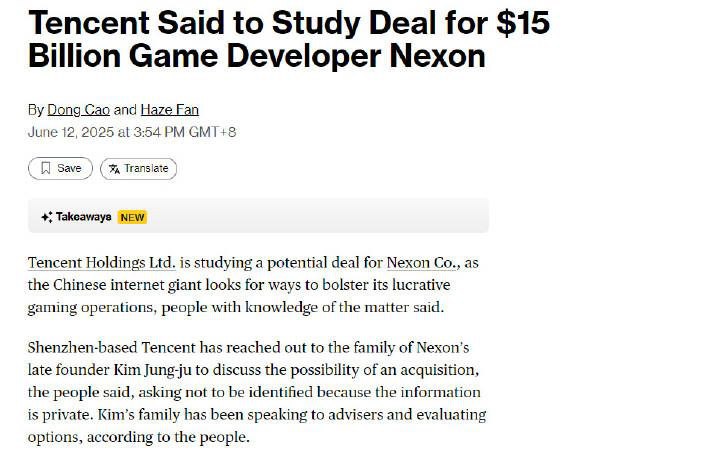Click the line starting 'the Chinese internet giant'
Image resolution: width=720 pixels, height=452 pixels.
click(x=239, y=285)
